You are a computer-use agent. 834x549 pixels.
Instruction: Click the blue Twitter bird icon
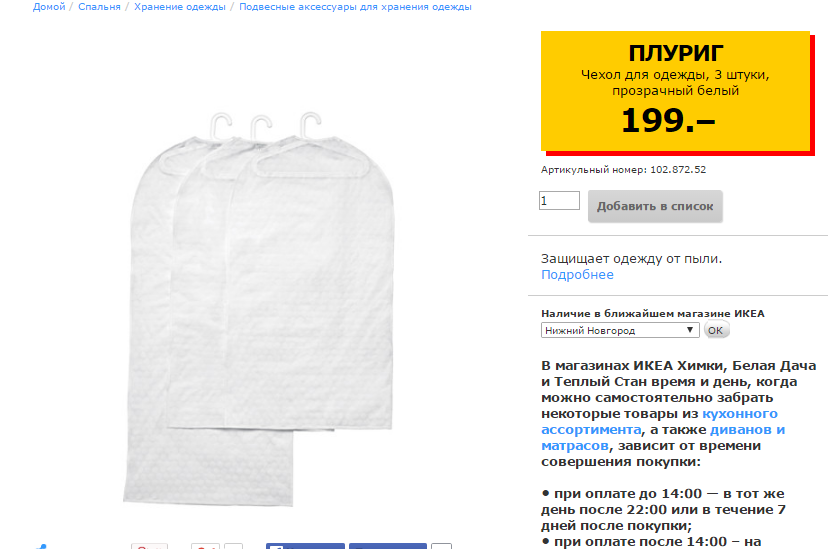(41, 546)
